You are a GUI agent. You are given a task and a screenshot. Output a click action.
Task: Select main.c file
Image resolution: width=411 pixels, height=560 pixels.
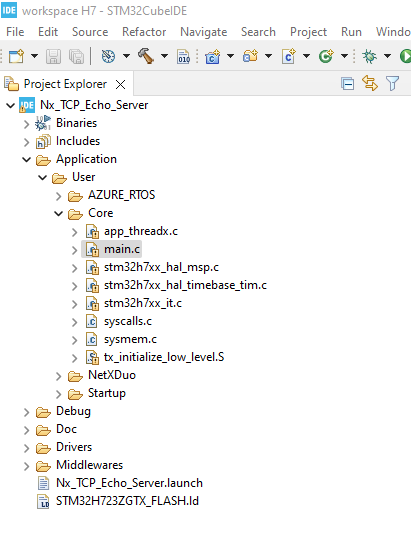[x=122, y=249]
